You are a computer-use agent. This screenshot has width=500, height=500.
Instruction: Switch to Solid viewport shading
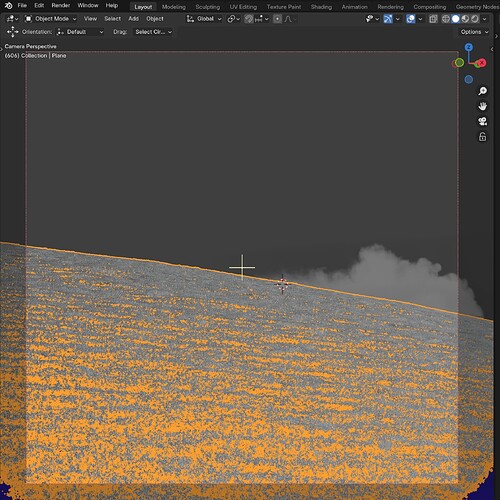pyautogui.click(x=455, y=19)
